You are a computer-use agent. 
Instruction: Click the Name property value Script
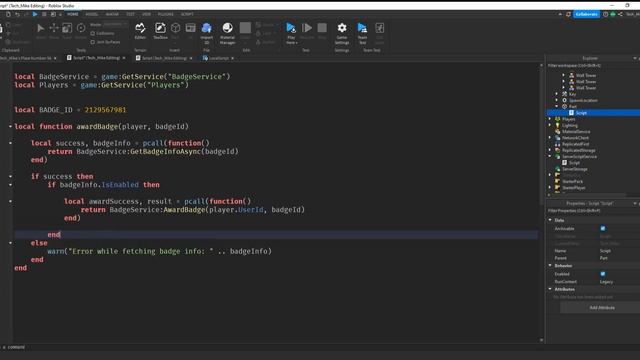pyautogui.click(x=605, y=251)
